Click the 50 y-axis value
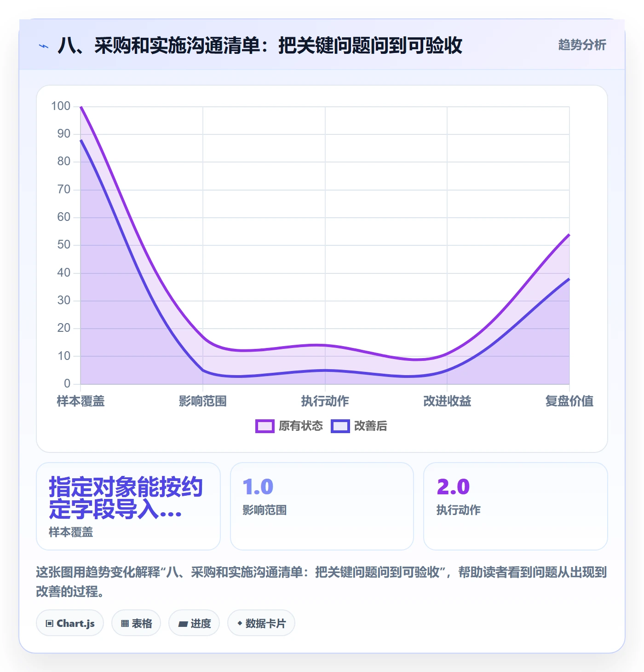Screen dimensions: 644x672 click(64, 245)
